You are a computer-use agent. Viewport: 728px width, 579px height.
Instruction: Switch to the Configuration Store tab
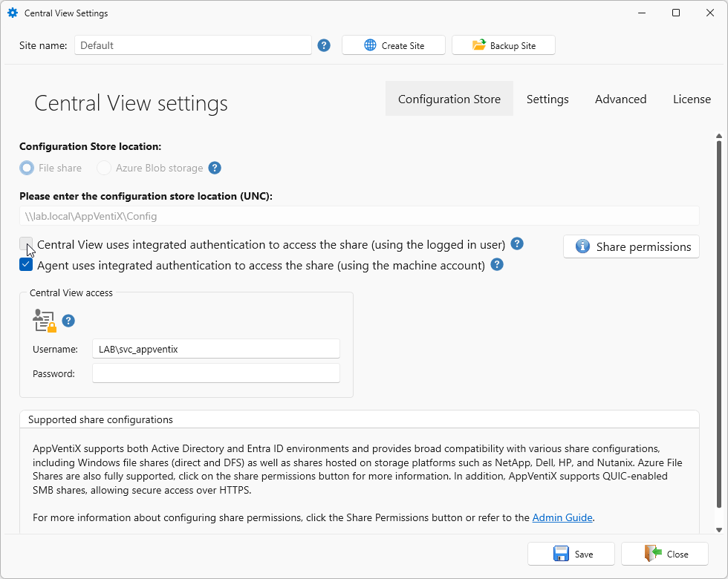click(449, 99)
